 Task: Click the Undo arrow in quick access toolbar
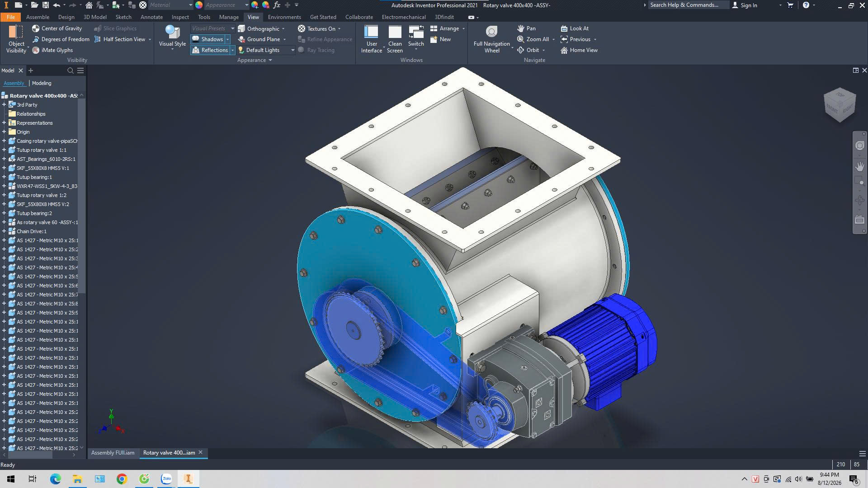(x=57, y=5)
